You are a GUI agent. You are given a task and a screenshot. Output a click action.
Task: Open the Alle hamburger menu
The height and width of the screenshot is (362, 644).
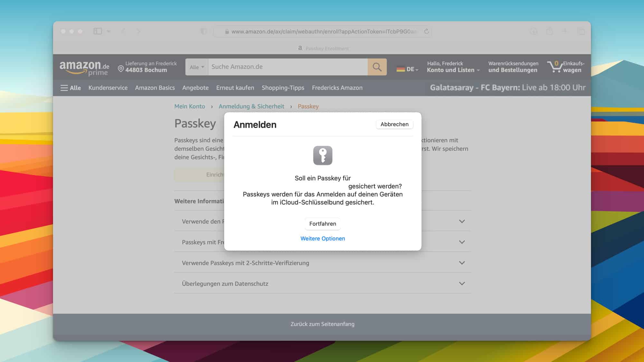(x=71, y=88)
